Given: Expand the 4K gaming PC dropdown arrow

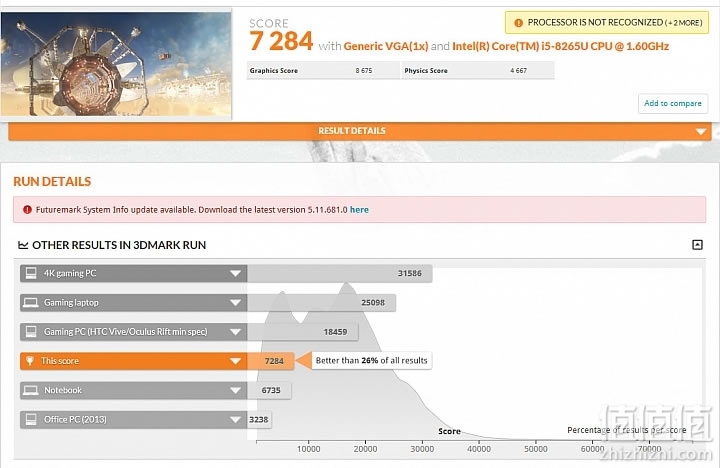Looking at the screenshot, I should [236, 274].
